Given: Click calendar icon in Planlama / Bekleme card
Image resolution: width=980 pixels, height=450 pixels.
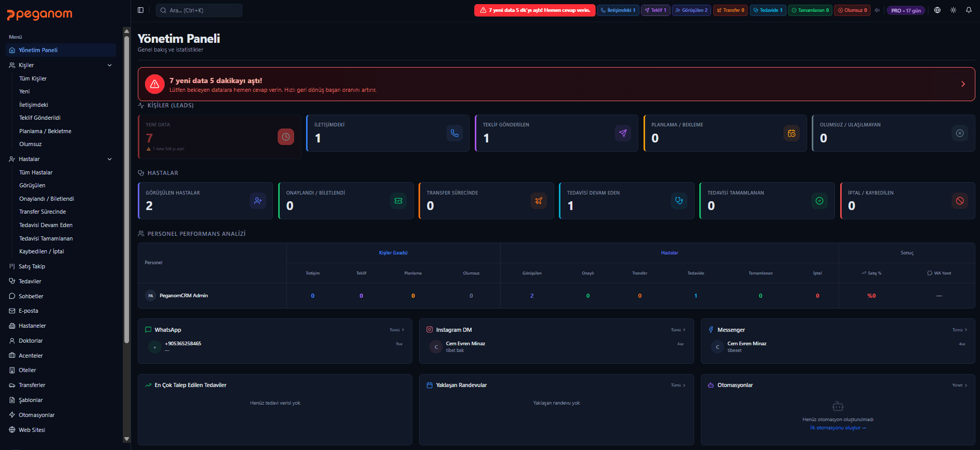Looking at the screenshot, I should tap(791, 133).
